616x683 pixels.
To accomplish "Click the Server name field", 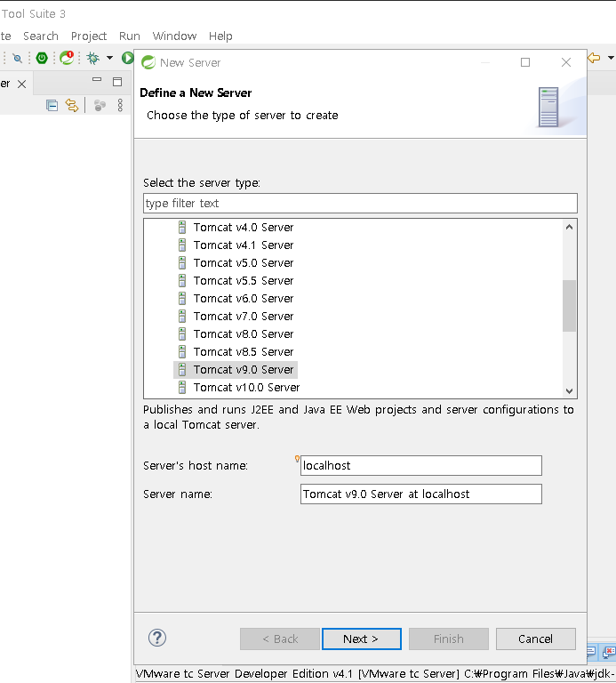I will [x=421, y=494].
